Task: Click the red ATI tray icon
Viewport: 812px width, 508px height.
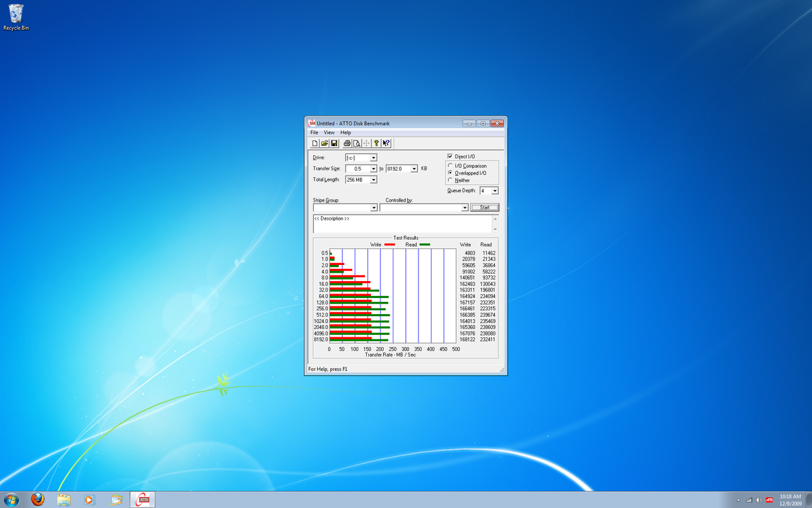Action: click(x=769, y=500)
